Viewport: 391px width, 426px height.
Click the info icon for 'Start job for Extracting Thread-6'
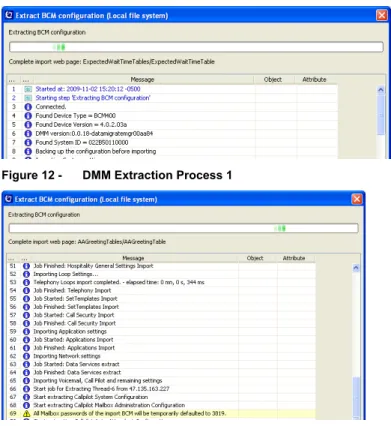pyautogui.click(x=26, y=389)
